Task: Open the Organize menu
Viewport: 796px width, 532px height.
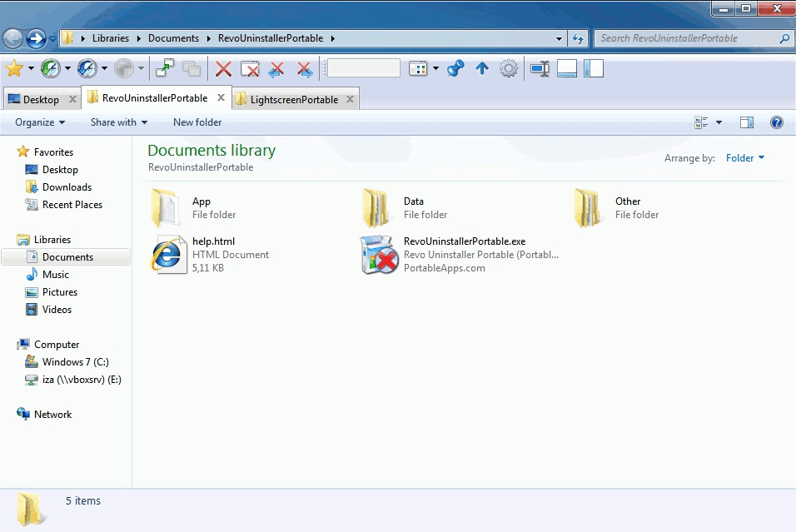Action: tap(40, 122)
